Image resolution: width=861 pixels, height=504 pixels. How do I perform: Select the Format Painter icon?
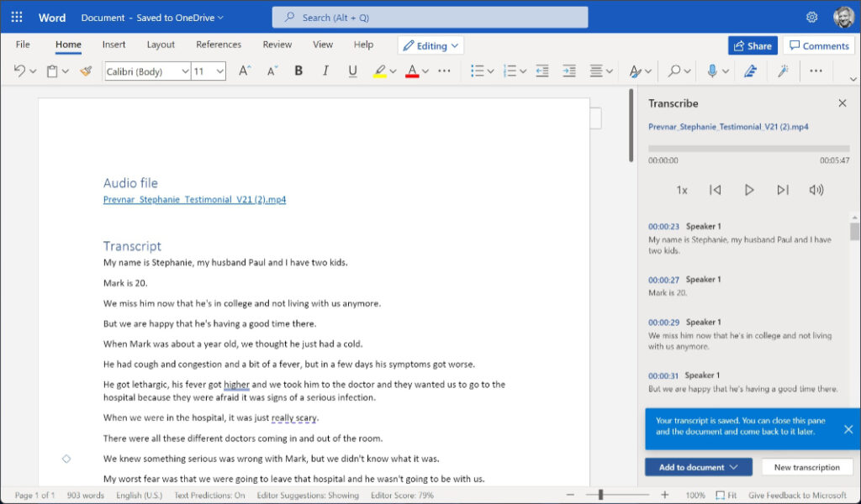[84, 71]
